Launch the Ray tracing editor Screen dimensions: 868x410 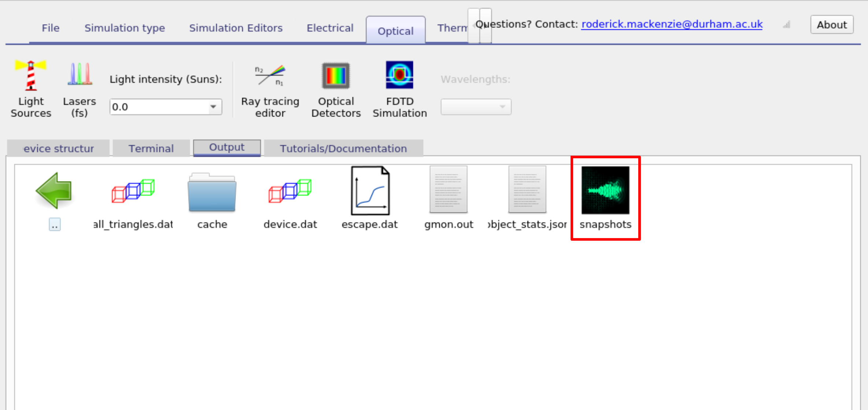click(x=270, y=88)
